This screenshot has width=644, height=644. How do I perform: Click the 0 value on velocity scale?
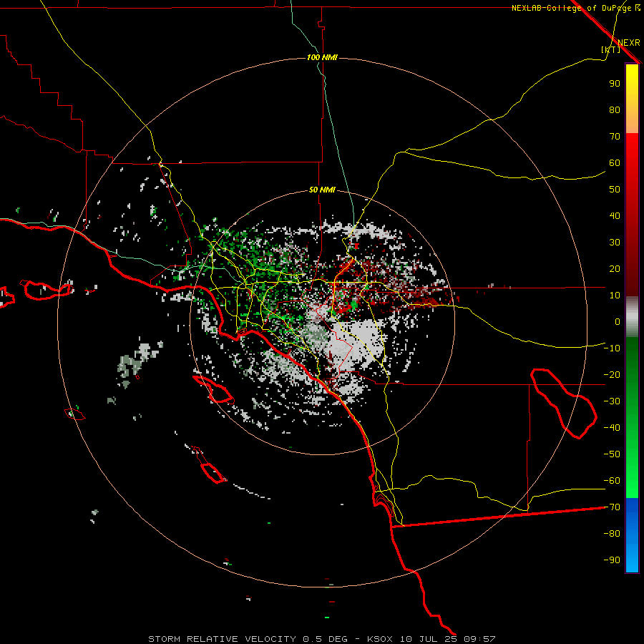[618, 321]
